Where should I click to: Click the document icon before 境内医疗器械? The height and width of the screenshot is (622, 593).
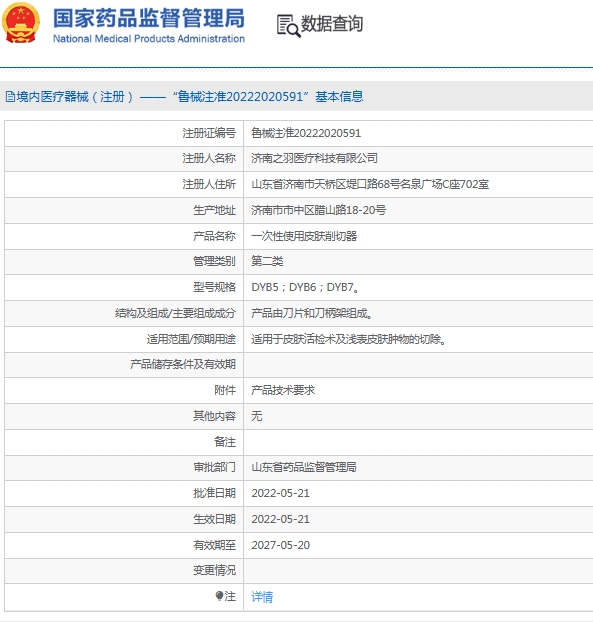[x=10, y=96]
